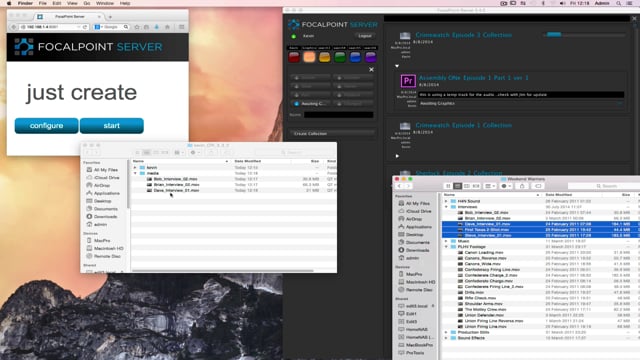Image resolution: width=640 pixels, height=360 pixels.
Task: Click the browser downloads arrow icon
Action: click(157, 27)
